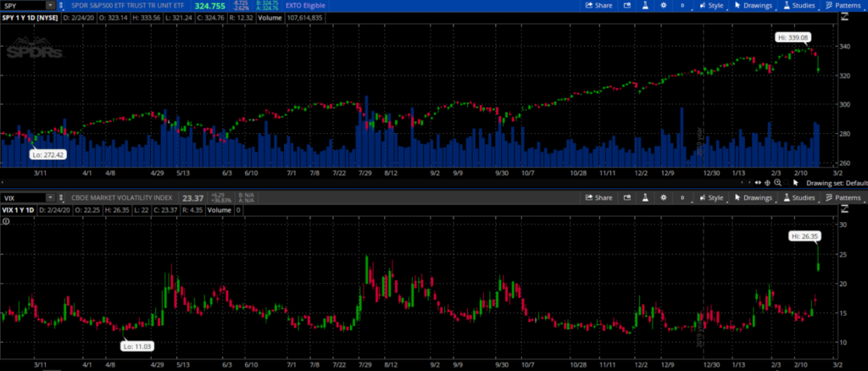
Task: Click Share button in VIX chart toolbar
Action: click(x=599, y=197)
